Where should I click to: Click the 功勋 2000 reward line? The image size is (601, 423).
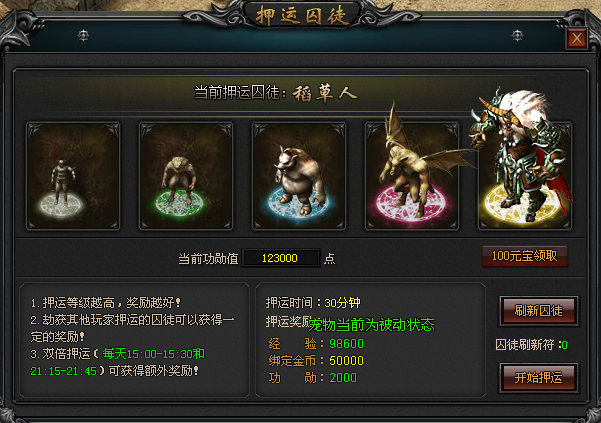tap(313, 378)
